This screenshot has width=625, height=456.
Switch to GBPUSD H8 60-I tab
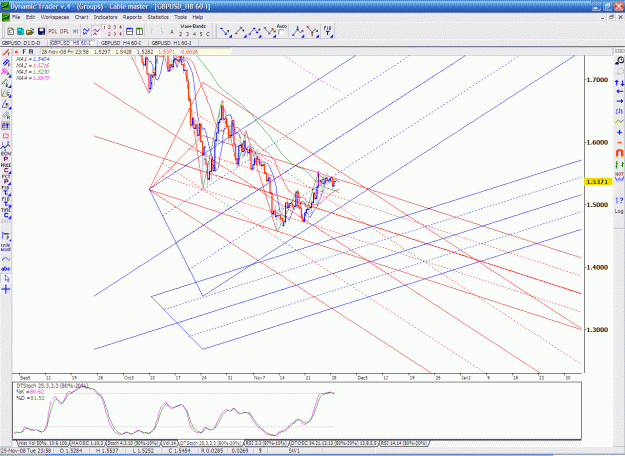(x=71, y=43)
